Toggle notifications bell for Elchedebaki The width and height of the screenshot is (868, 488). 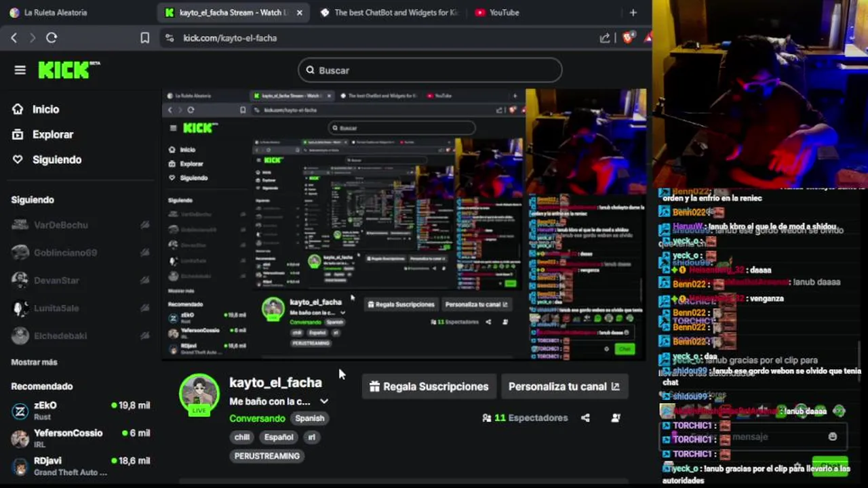(144, 335)
